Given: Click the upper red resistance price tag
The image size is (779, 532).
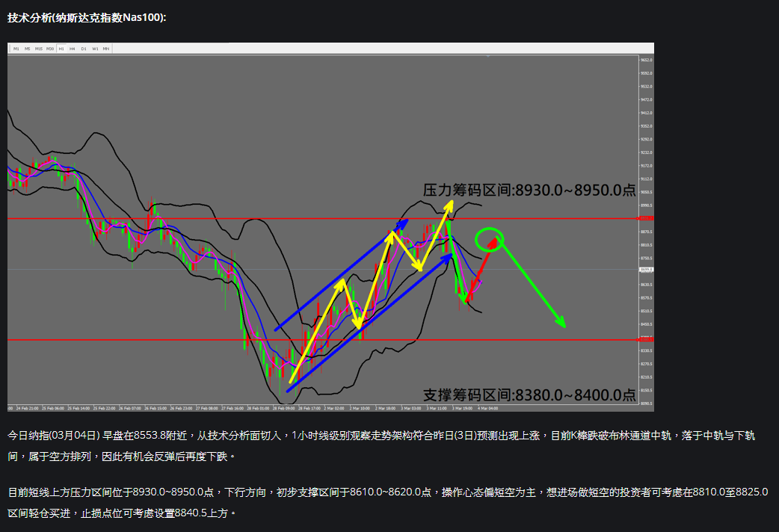Looking at the screenshot, I should tap(647, 219).
